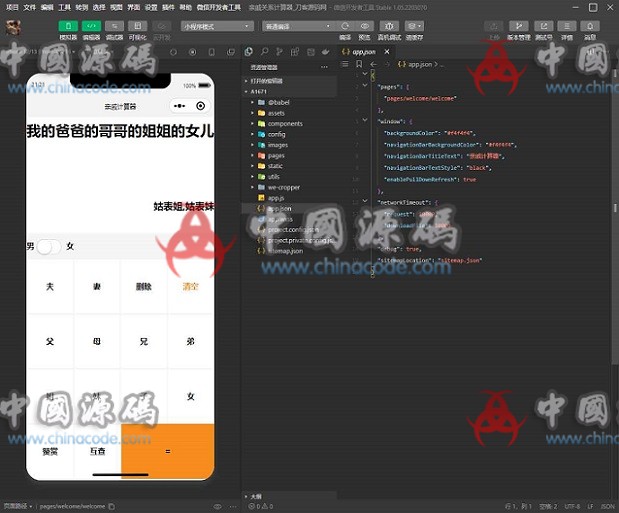
Task: Expand the pages folder
Action: click(289, 156)
